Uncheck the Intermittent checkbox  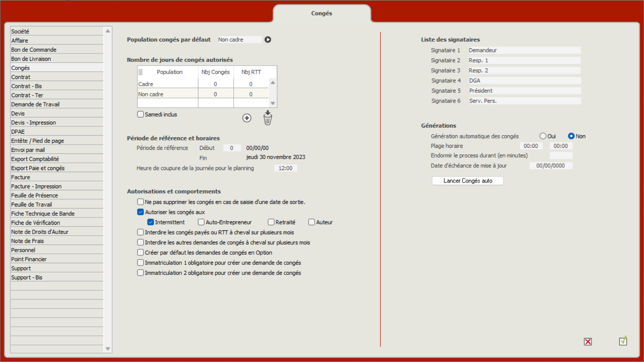click(151, 222)
